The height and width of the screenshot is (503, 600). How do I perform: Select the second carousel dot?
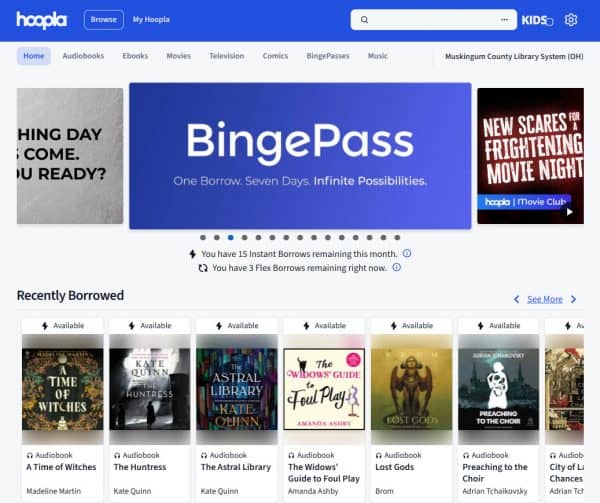(217, 238)
